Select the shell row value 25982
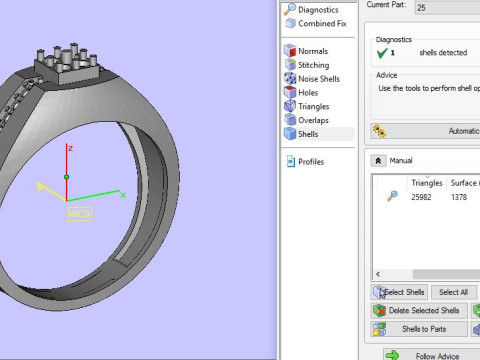 (421, 197)
